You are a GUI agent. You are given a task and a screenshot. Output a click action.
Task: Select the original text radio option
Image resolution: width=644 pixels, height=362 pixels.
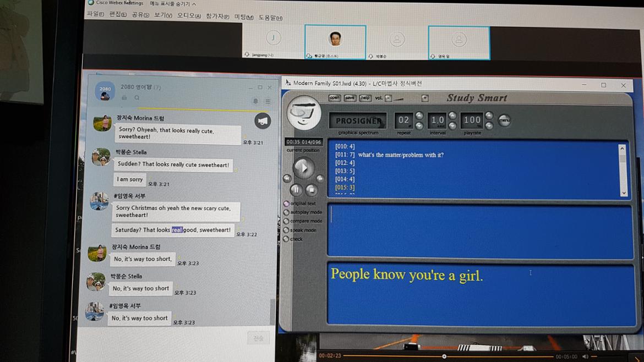[286, 204]
